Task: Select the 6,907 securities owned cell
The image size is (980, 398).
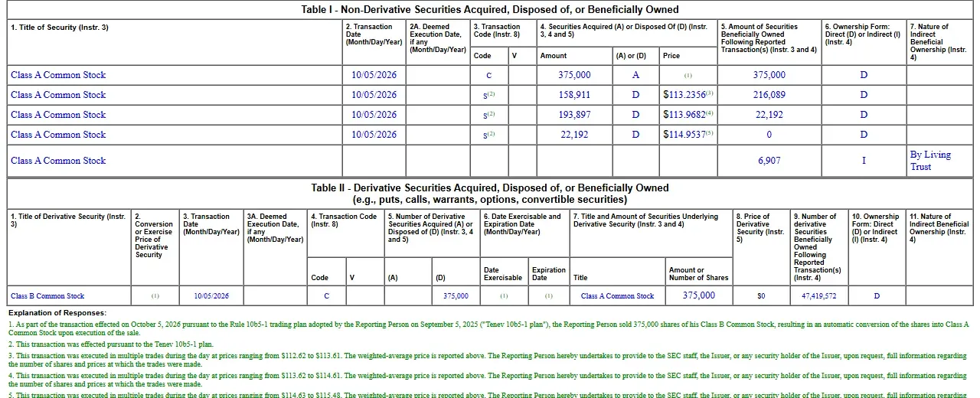Action: 769,161
